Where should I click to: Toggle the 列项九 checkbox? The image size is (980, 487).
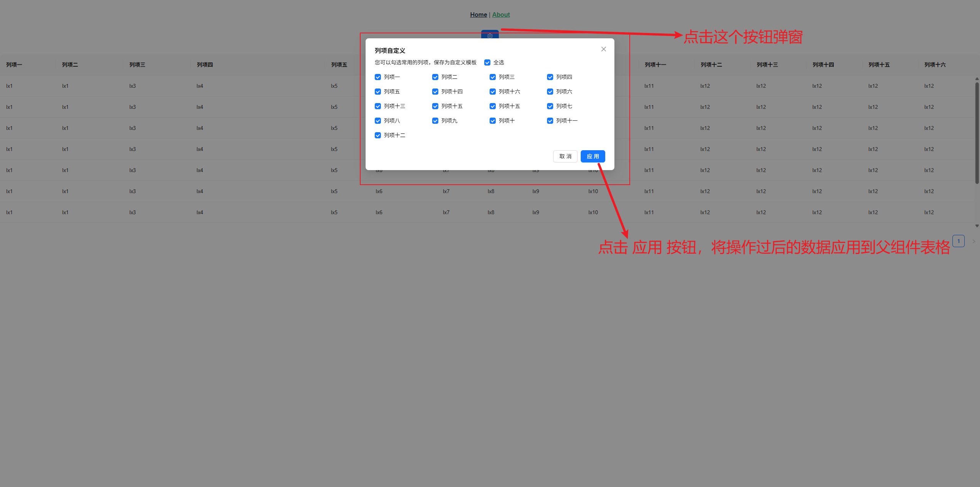[435, 121]
